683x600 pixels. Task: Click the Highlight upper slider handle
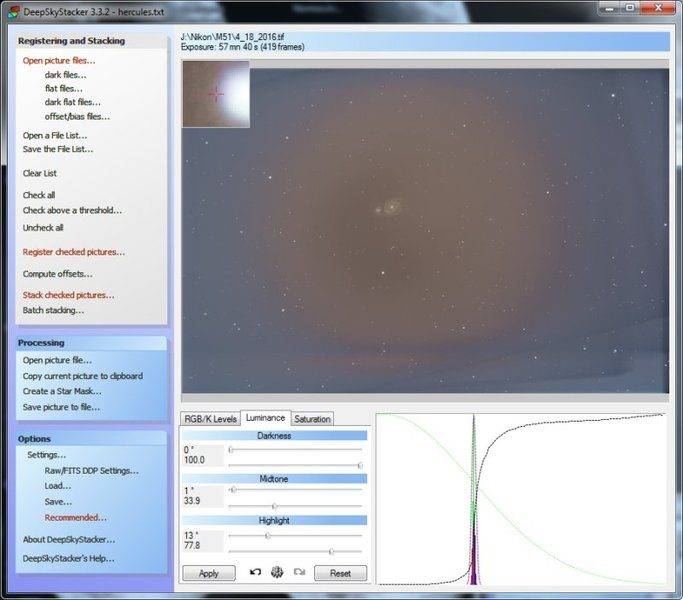point(267,535)
